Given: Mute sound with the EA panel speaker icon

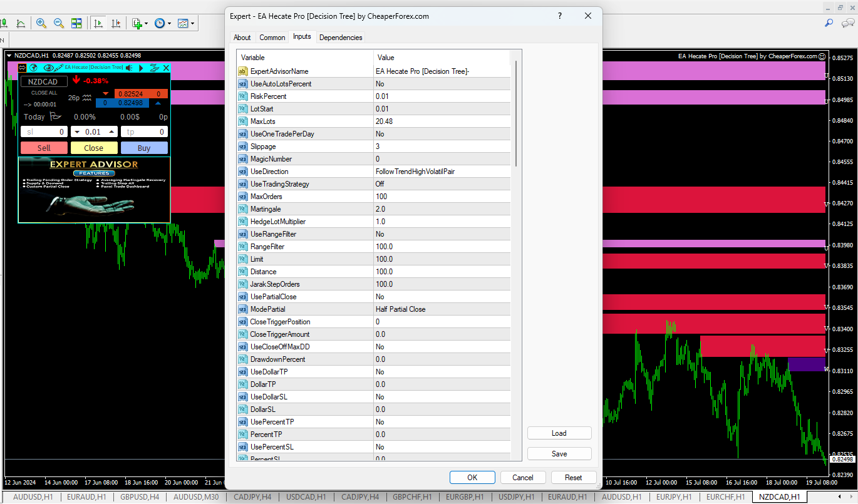Looking at the screenshot, I should [x=129, y=68].
